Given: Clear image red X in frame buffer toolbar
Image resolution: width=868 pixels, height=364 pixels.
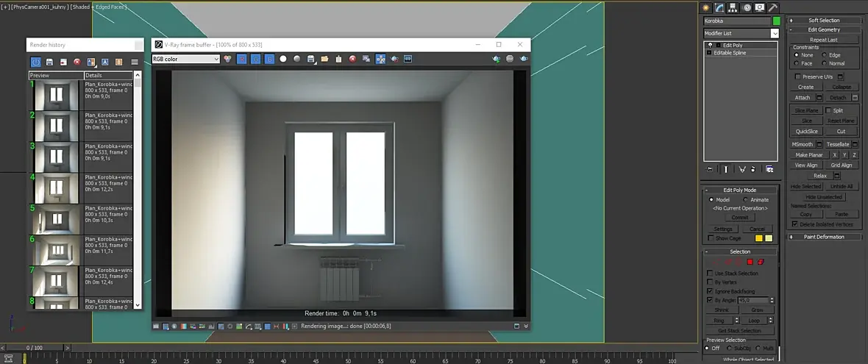Looking at the screenshot, I should pos(352,59).
